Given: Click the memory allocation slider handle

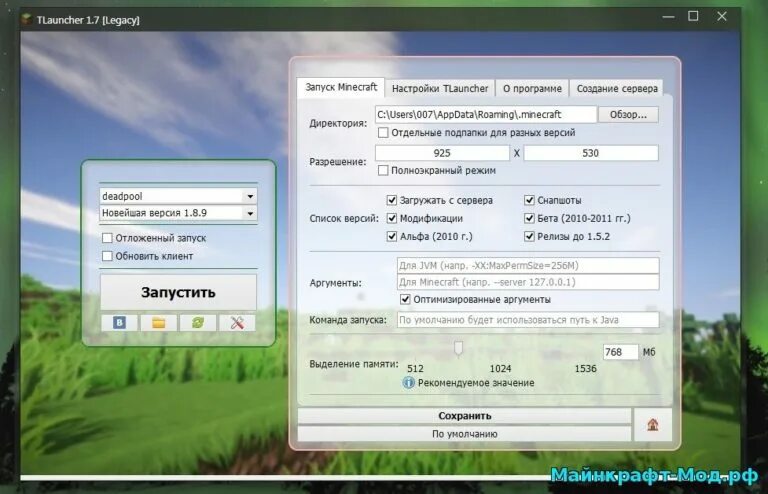Looking at the screenshot, I should [x=458, y=348].
